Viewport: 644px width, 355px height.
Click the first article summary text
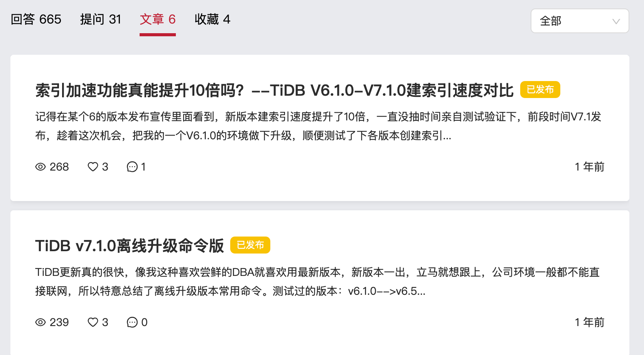[x=318, y=126]
